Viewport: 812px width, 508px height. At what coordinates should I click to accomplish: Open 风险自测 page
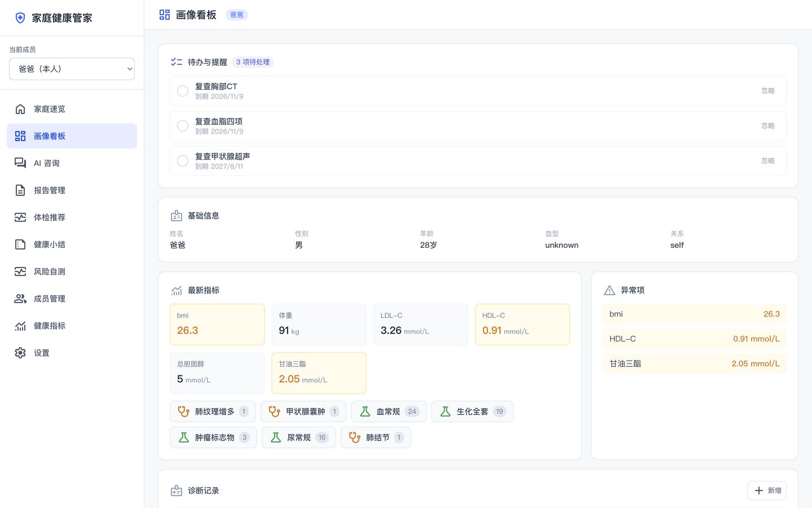[72, 271]
